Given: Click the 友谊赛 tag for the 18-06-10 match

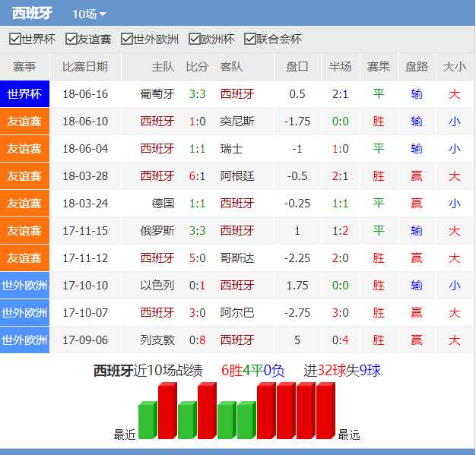Looking at the screenshot, I should 24,122.
